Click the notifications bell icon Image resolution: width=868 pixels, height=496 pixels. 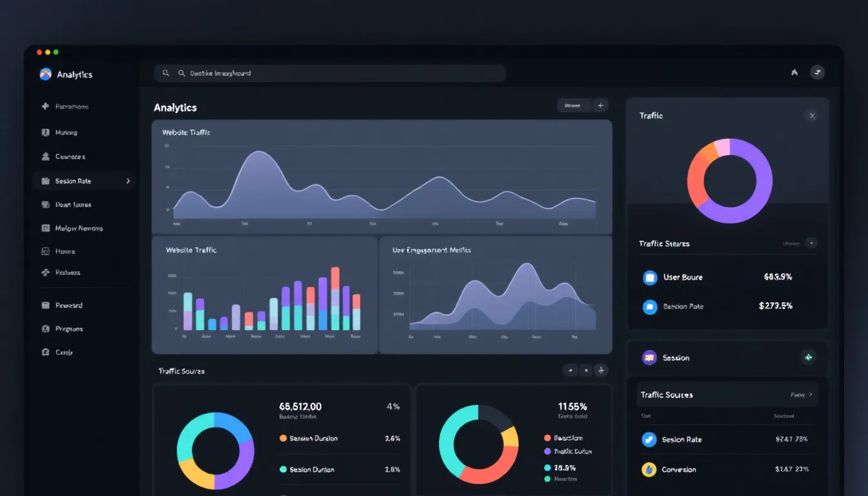[794, 72]
